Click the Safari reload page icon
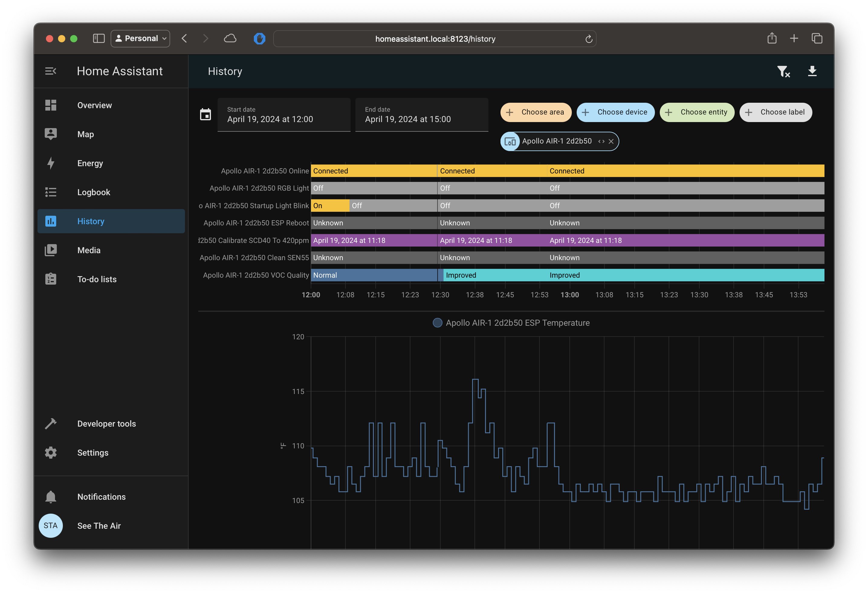868x594 pixels. [589, 39]
